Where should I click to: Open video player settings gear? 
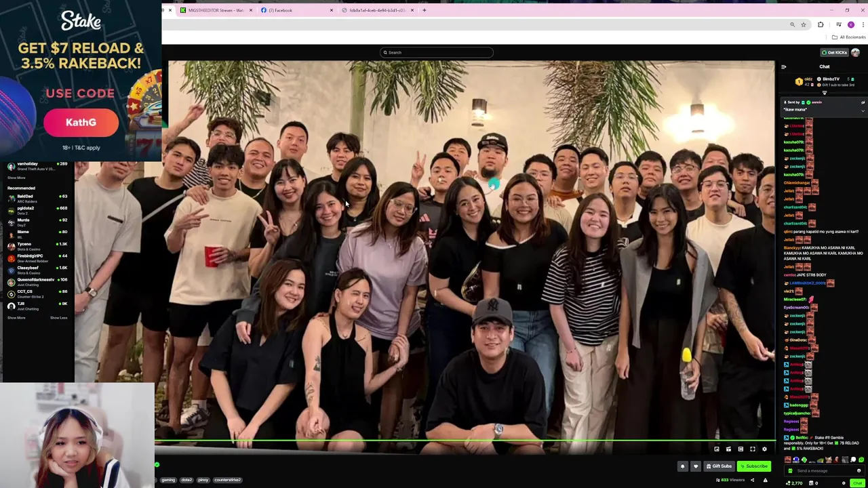(764, 449)
